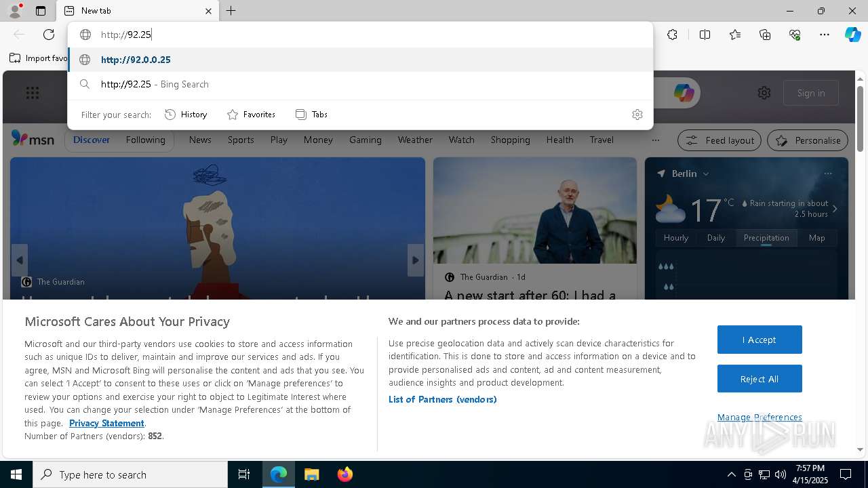Open File Explorer from taskbar
Image resolution: width=868 pixels, height=488 pixels.
[x=311, y=474]
